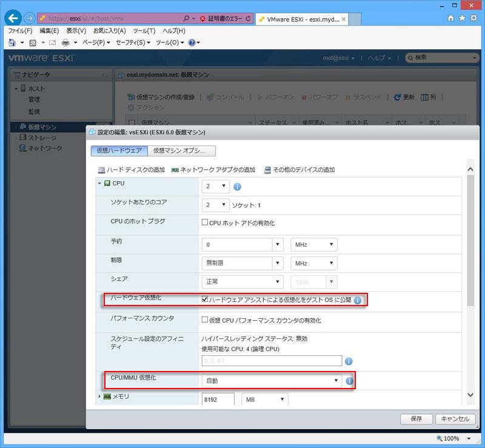The image size is (485, 448).
Task: Toggle the select-all checkbox in VM table
Action: pos(132,122)
